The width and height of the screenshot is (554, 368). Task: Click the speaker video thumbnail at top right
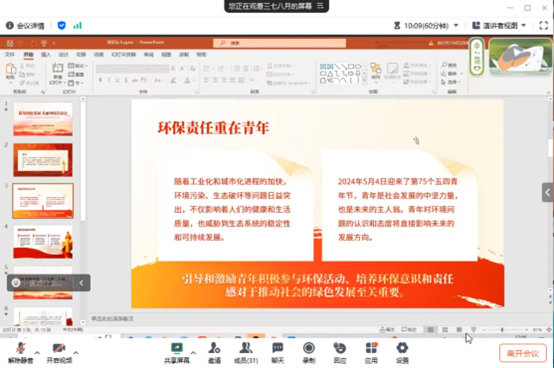(x=520, y=57)
